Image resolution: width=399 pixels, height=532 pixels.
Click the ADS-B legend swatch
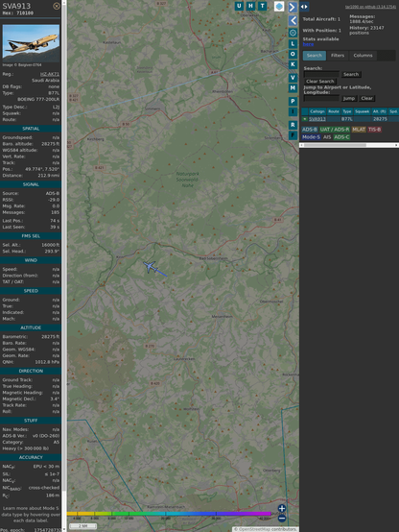(310, 130)
